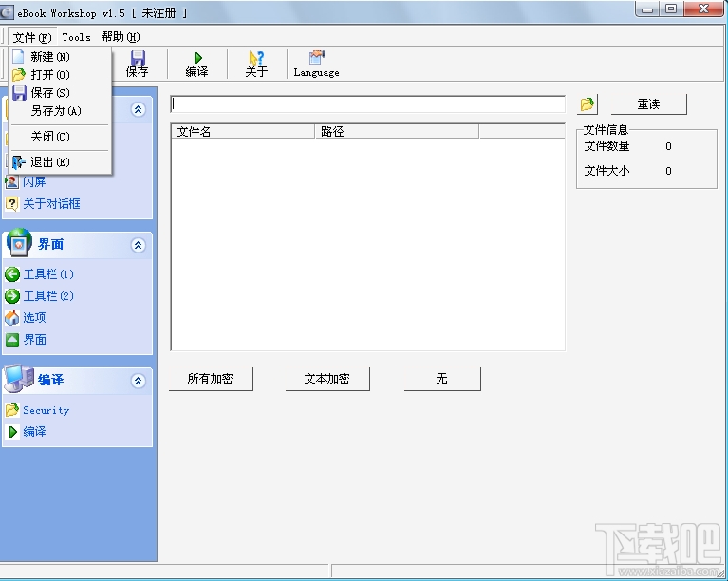
Task: Open the Security sidebar item
Action: 37,410
